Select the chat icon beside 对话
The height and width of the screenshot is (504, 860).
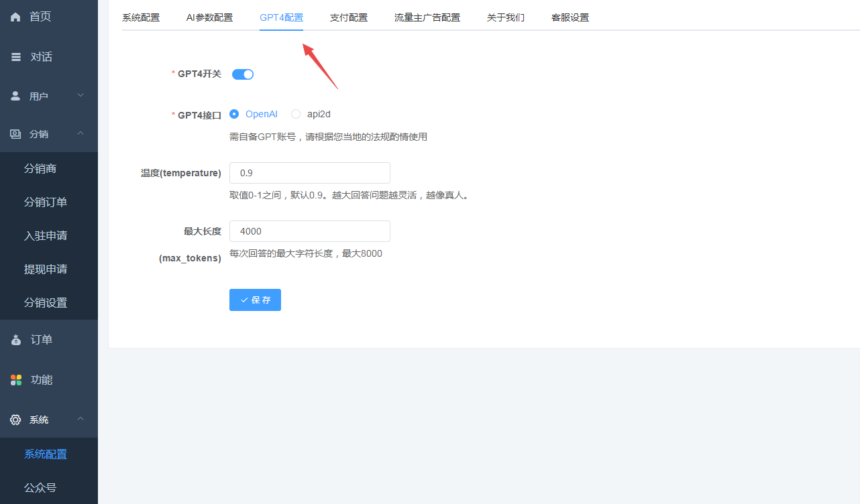[x=15, y=56]
